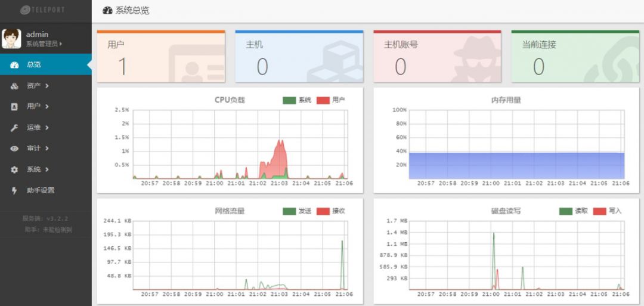
Task: Click the number 1 in 用户 card
Action: pos(122,66)
